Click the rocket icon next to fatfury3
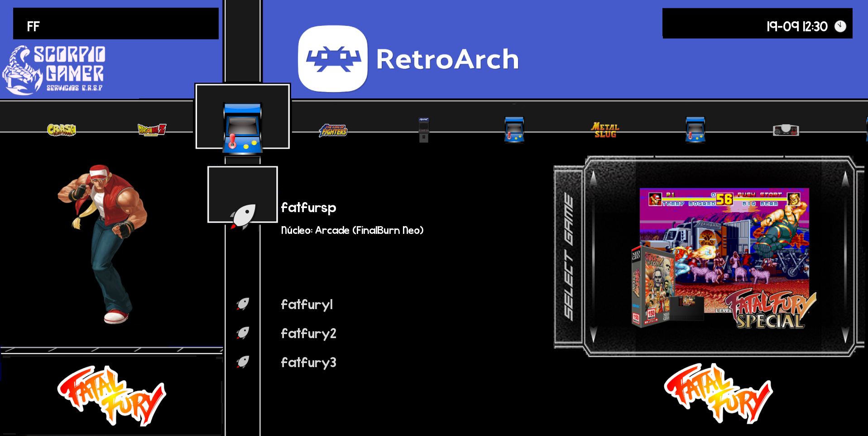The height and width of the screenshot is (436, 868). click(243, 362)
